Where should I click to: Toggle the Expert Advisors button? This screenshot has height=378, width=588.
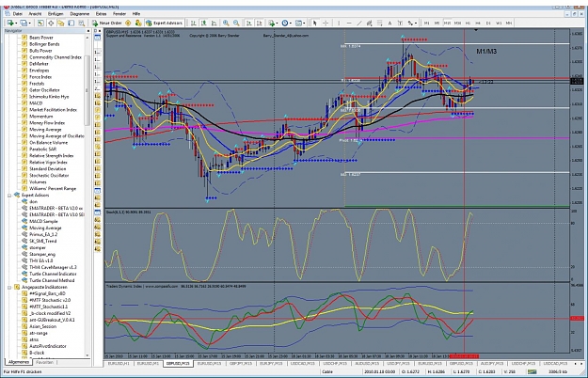pos(165,23)
